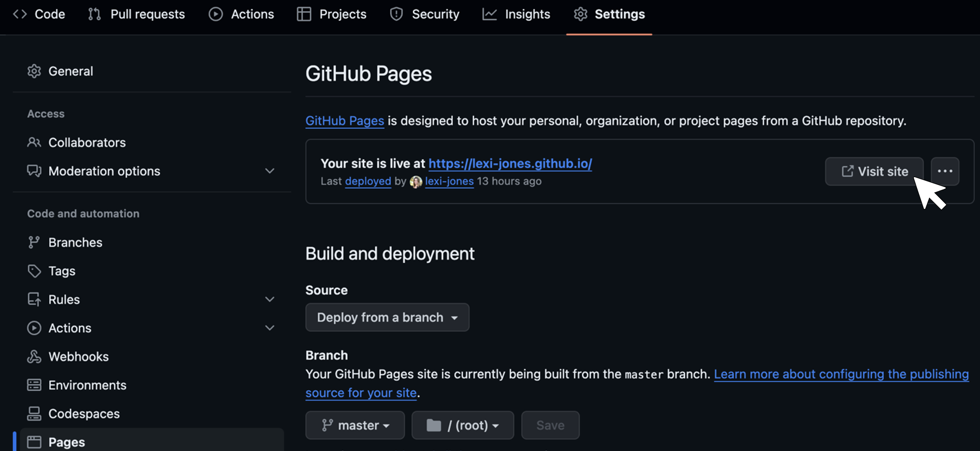Screen dimensions: 980x451
Task: Open Webhooks settings
Action: (152, 357)
